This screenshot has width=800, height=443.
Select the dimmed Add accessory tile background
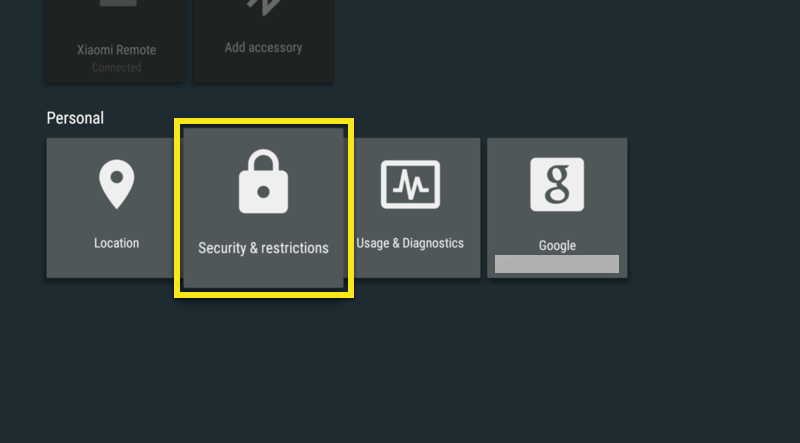263,41
